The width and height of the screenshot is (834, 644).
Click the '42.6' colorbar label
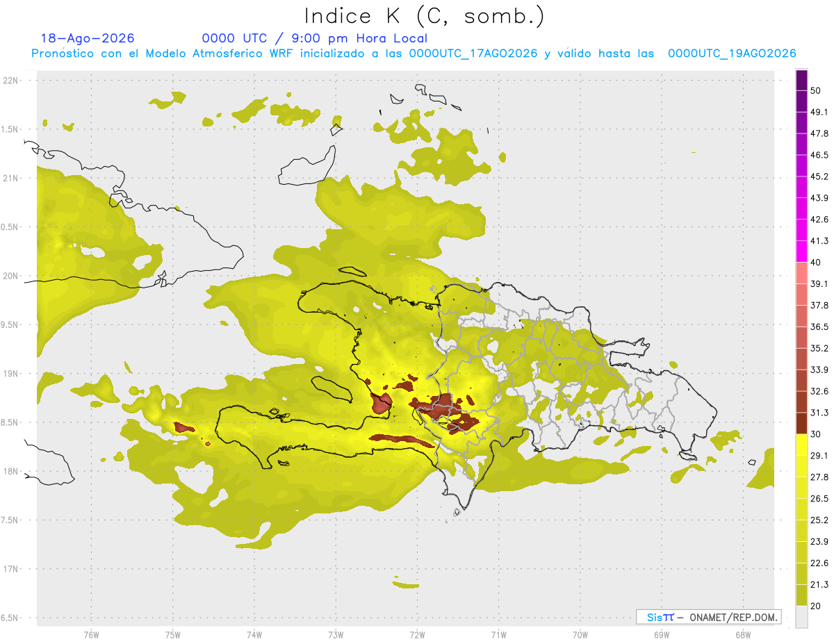point(820,220)
